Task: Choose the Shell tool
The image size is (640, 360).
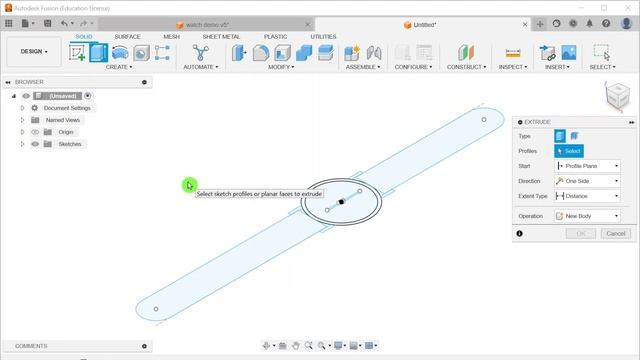Action: 282,53
